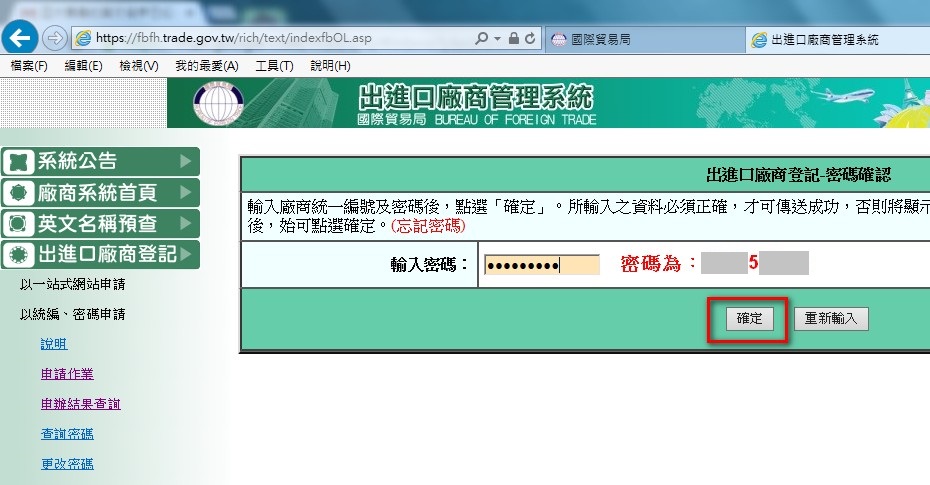Click the Bureau of Foreign Trade globe logo
The height and width of the screenshot is (485, 930).
[218, 103]
